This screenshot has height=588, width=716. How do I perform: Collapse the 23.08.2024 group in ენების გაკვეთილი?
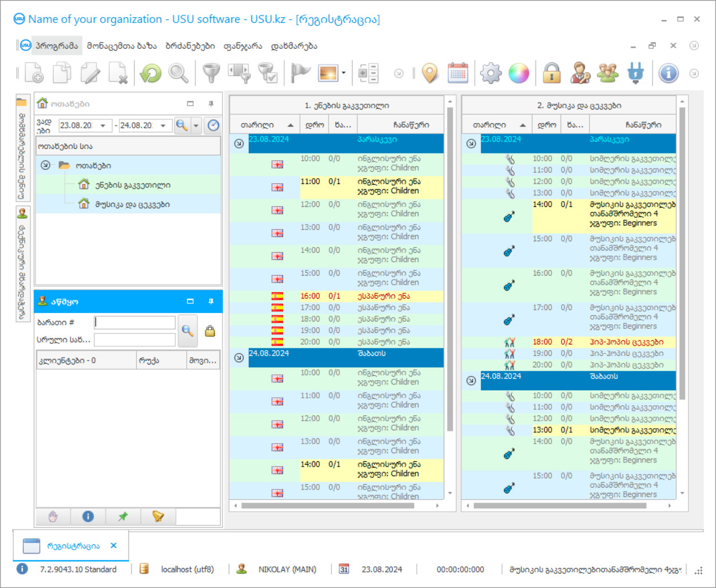point(239,143)
